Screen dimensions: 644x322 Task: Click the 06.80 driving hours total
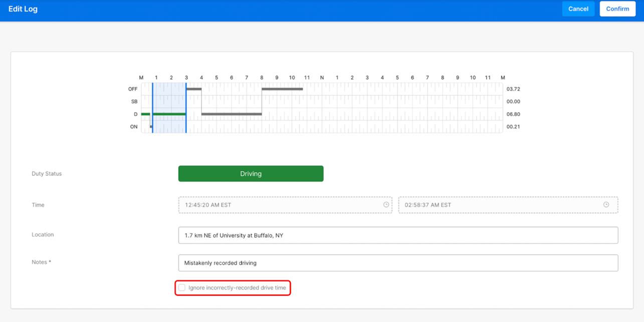tap(513, 114)
